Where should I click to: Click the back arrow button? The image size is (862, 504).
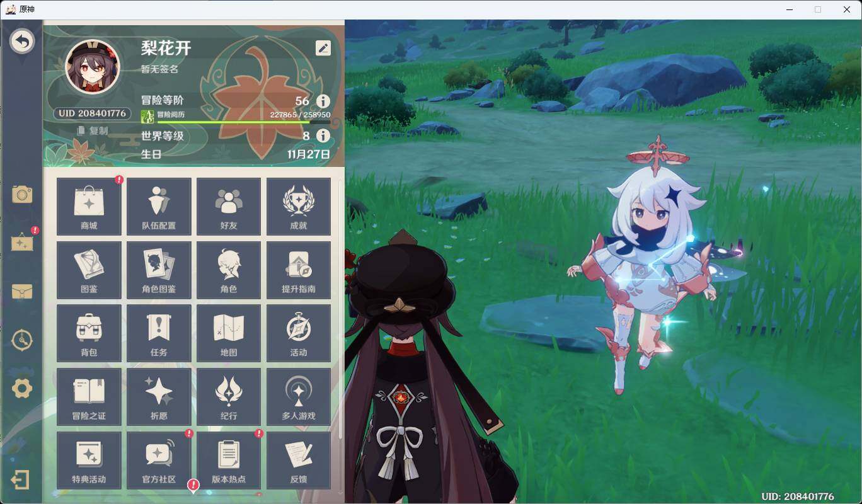coord(22,42)
